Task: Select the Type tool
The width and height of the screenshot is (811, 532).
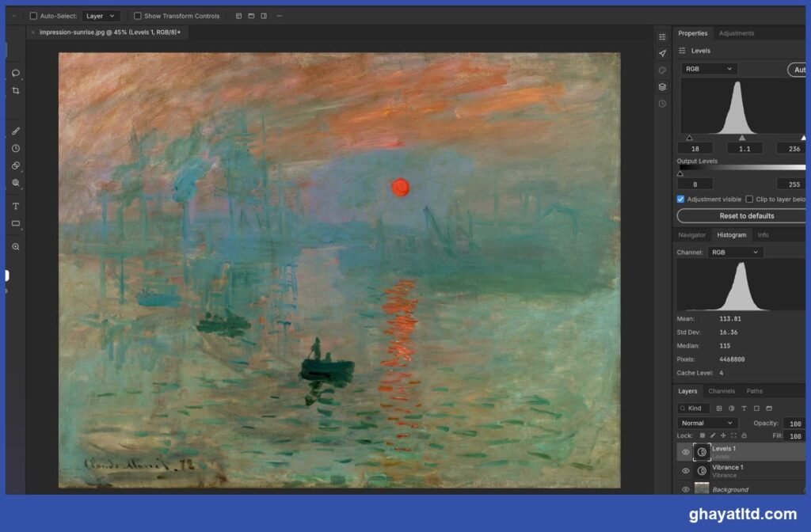Action: pyautogui.click(x=16, y=207)
